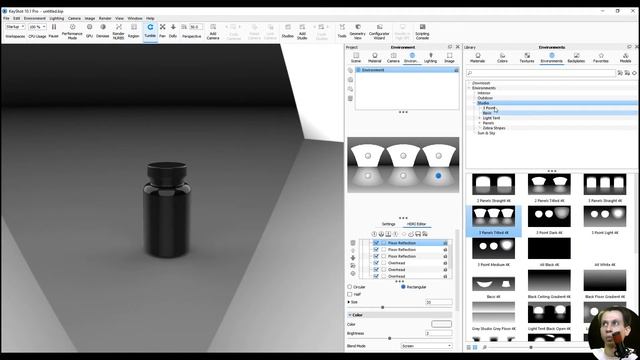Toggle checkbox of third Floor Reflection pin
The height and width of the screenshot is (360, 640).
[x=376, y=256]
